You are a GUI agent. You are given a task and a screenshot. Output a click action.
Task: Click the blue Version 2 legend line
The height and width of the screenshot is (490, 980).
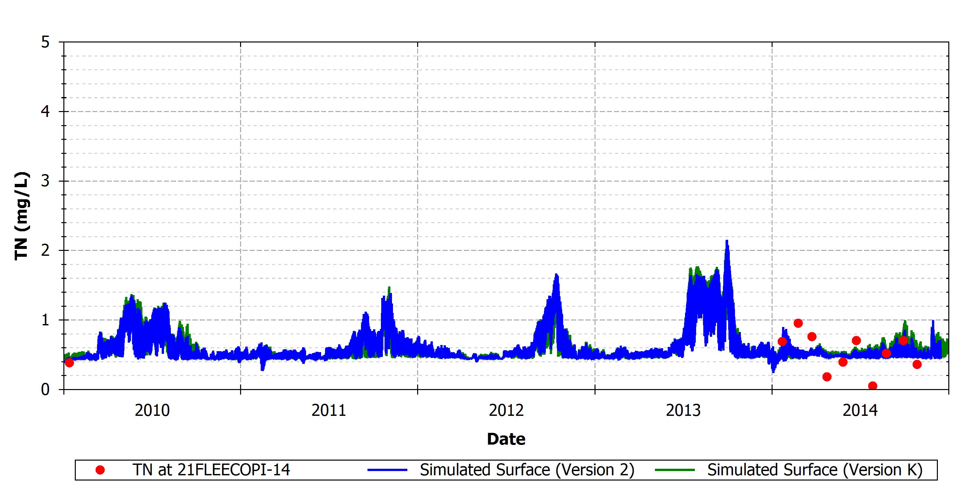[x=387, y=470]
